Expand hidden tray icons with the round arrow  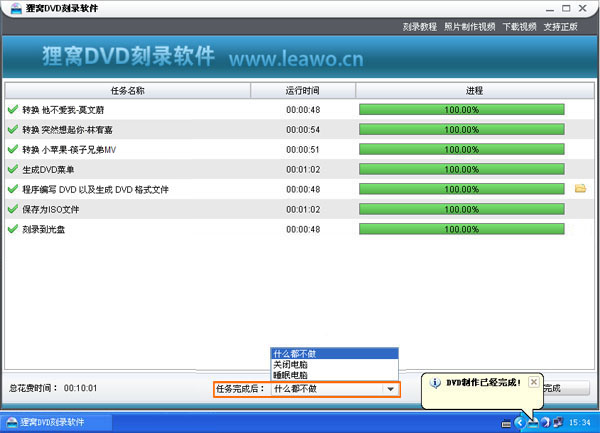[519, 423]
